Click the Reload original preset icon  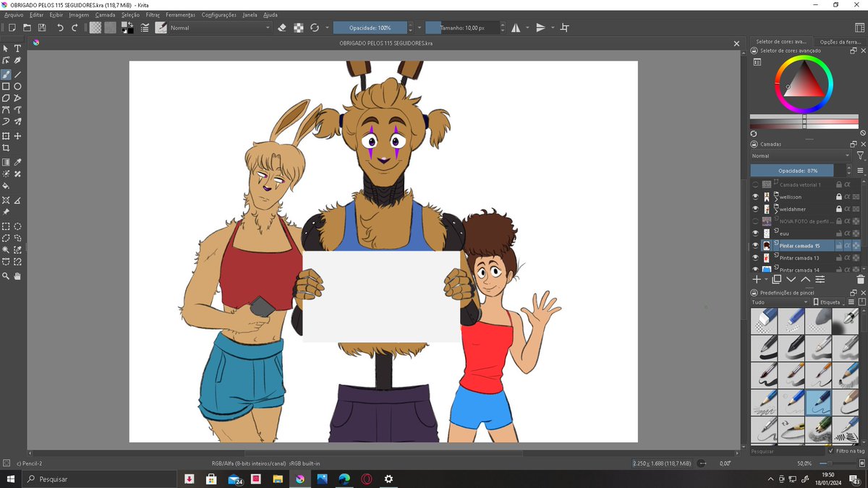tap(315, 27)
